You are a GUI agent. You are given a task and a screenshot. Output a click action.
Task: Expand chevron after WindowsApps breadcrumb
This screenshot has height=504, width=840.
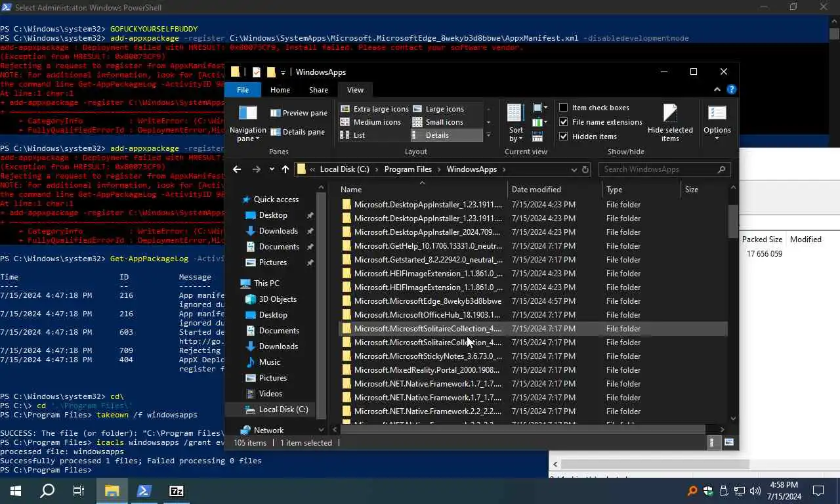(504, 169)
